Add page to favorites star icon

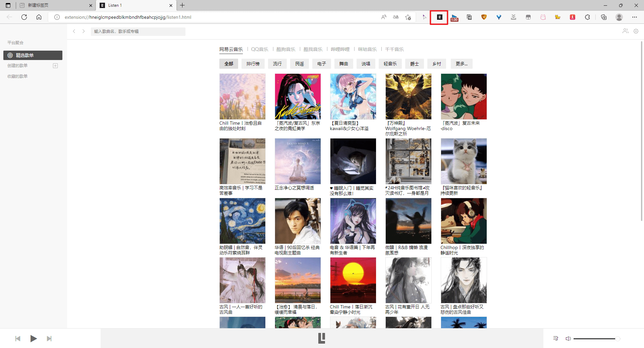tap(408, 17)
